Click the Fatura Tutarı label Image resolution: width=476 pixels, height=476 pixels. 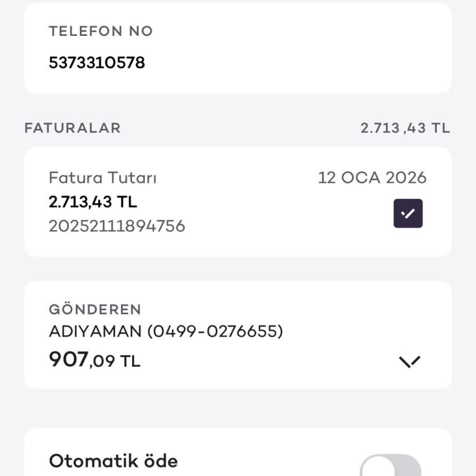tap(103, 178)
